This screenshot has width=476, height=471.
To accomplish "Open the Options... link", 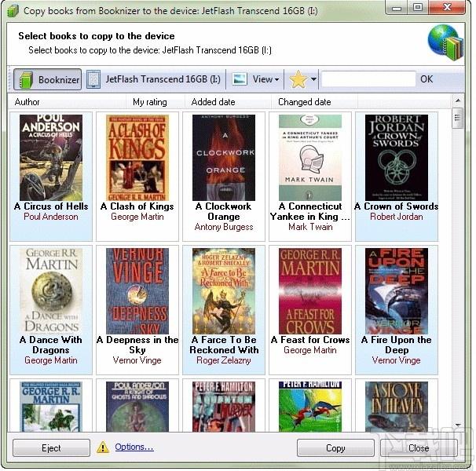I will coord(134,447).
